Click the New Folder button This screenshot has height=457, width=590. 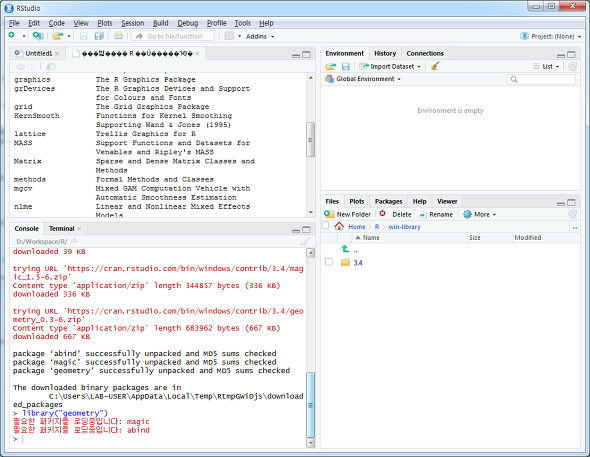[347, 214]
